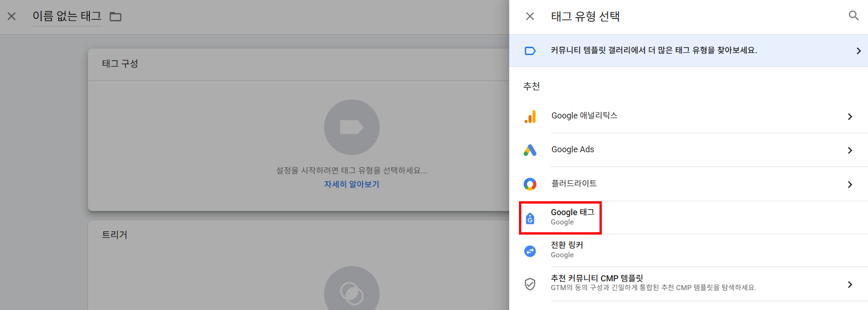Click the Floodlight ring icon

(530, 184)
